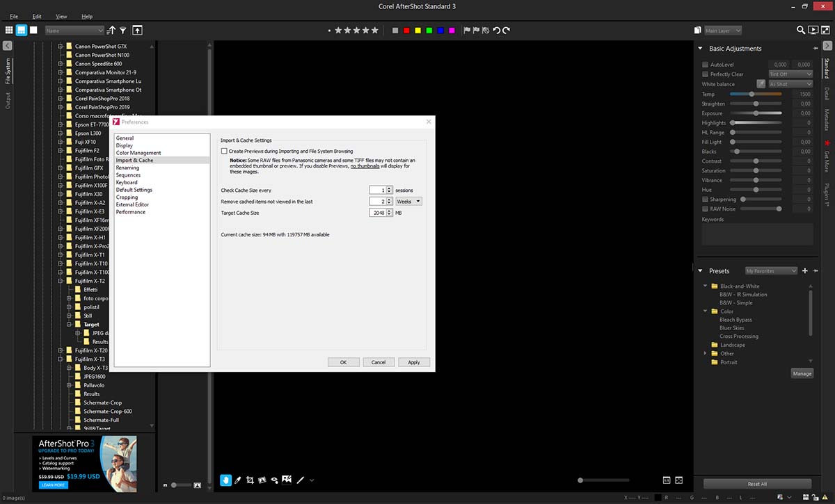
Task: Rotate image left with counterclockwise arrow
Action: 495,31
